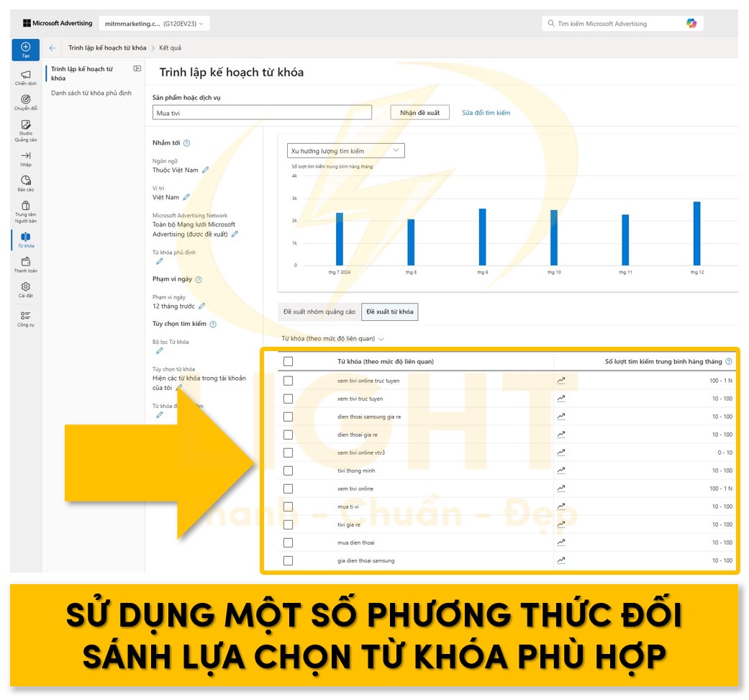Click the Microsoft Advertising logo
The width and height of the screenshot is (749, 700).
(58, 23)
